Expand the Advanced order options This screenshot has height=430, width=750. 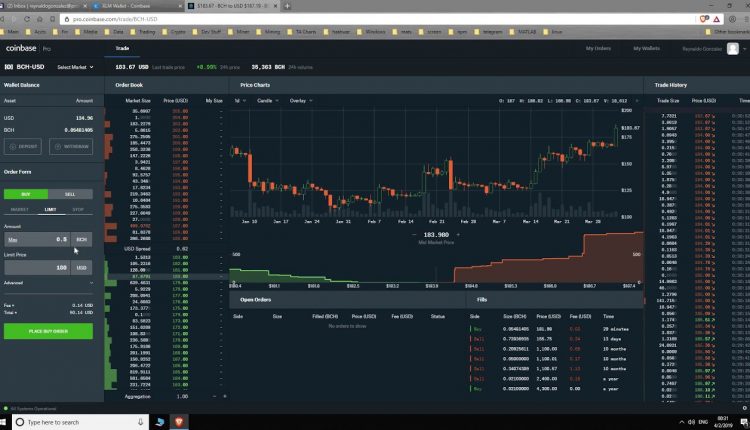tap(48, 283)
